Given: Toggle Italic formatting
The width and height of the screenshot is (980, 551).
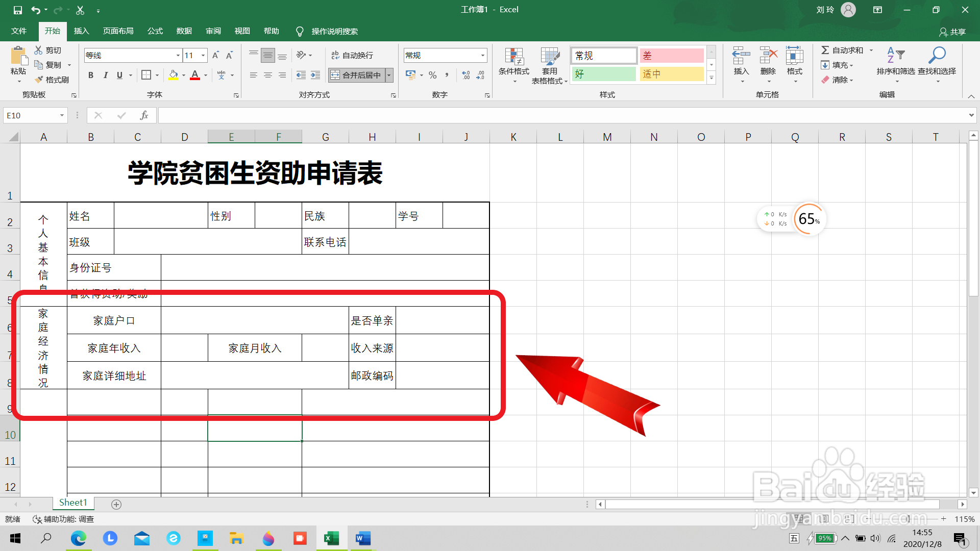Looking at the screenshot, I should tap(105, 75).
